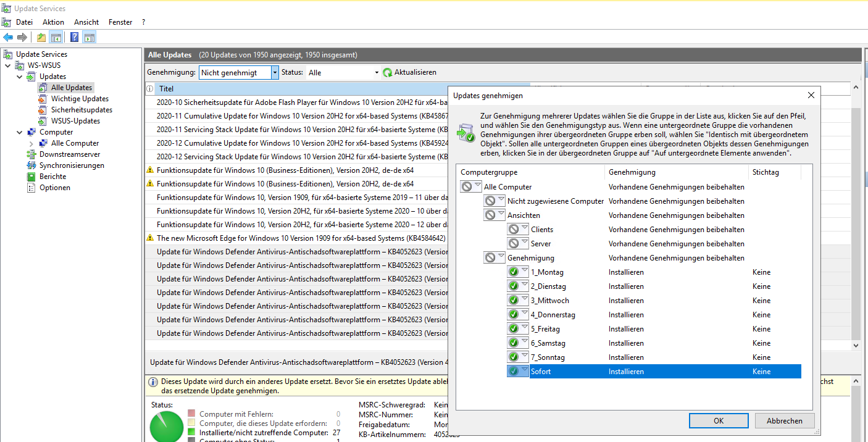Close the Updates genehmigen dialog
Screen dimensions: 868x442
811,95
